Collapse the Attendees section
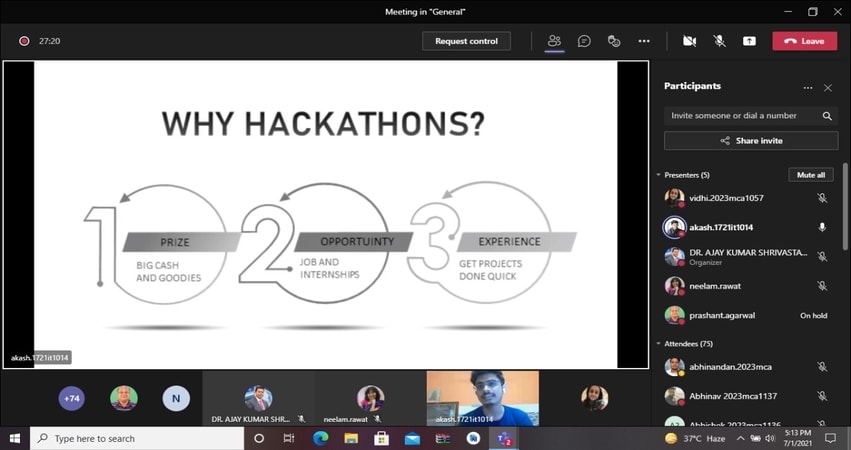This screenshot has width=851, height=450. [659, 344]
